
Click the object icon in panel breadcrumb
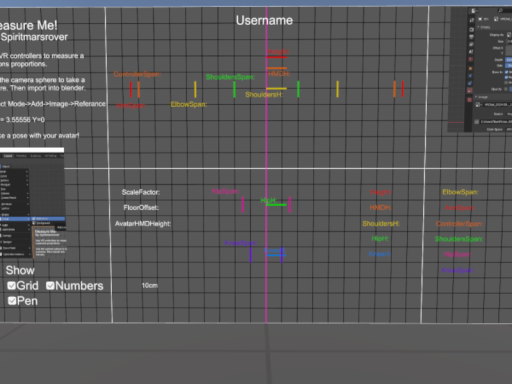(480, 19)
